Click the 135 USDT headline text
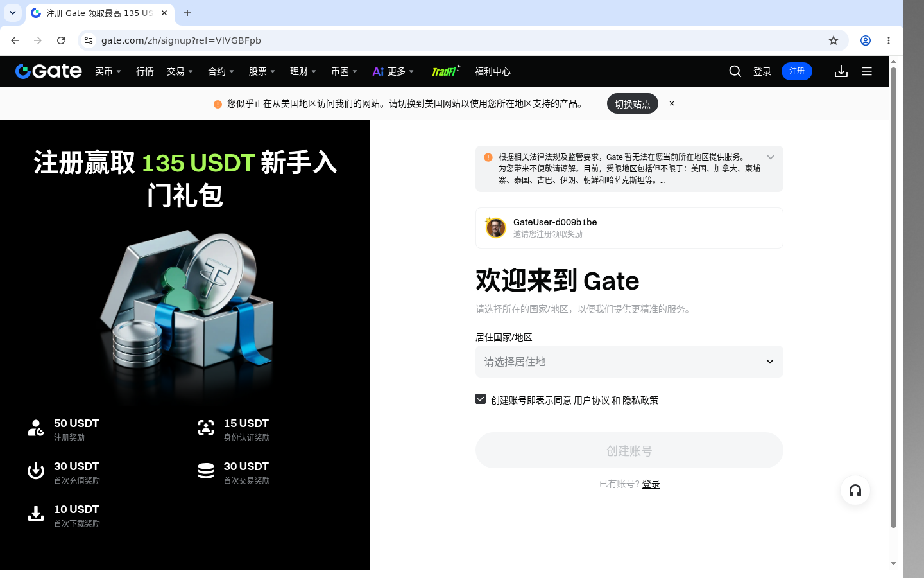 [198, 162]
